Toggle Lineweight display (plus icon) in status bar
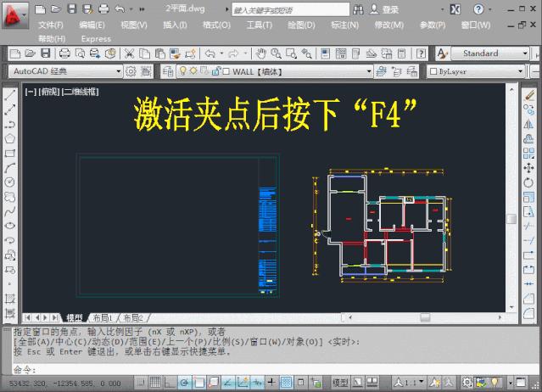 [x=271, y=383]
